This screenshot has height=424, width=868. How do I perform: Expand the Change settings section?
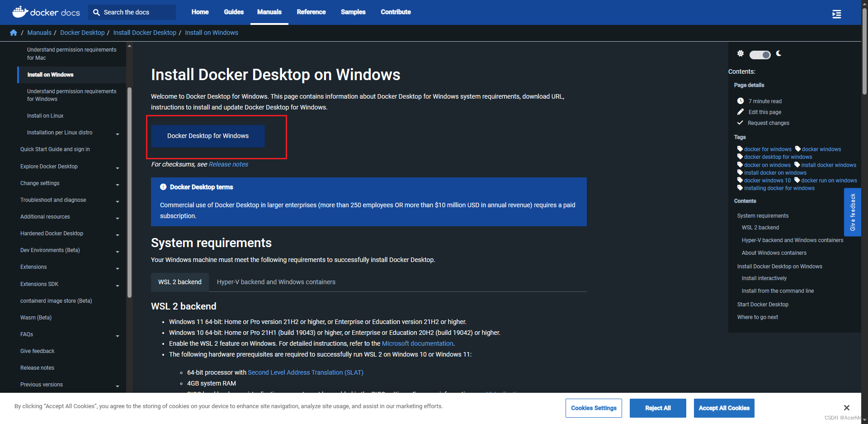118,185
